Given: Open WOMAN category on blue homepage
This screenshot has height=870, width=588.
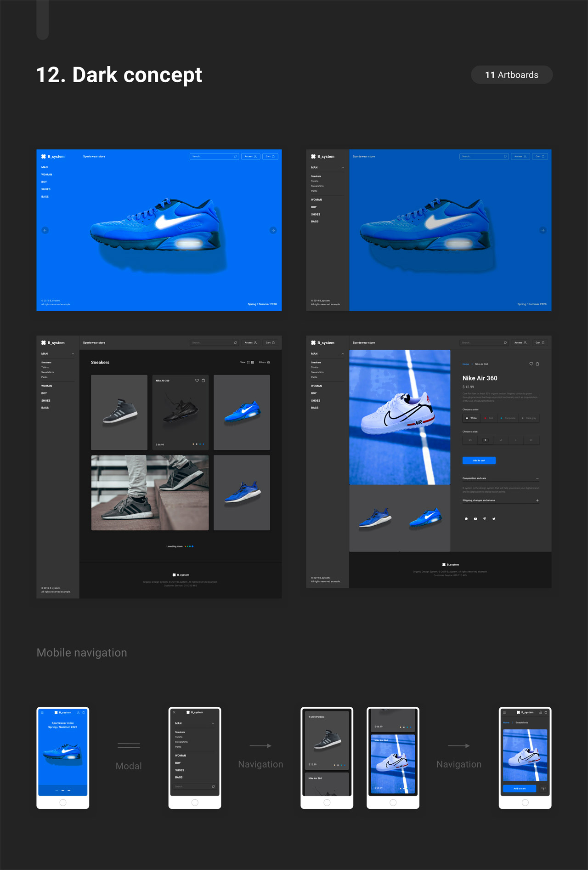Looking at the screenshot, I should coord(47,175).
